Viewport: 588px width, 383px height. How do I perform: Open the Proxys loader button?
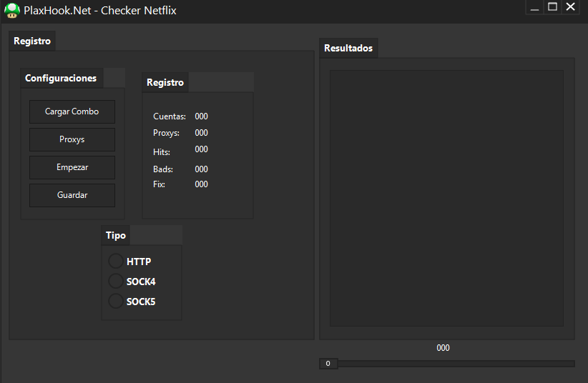(72, 139)
